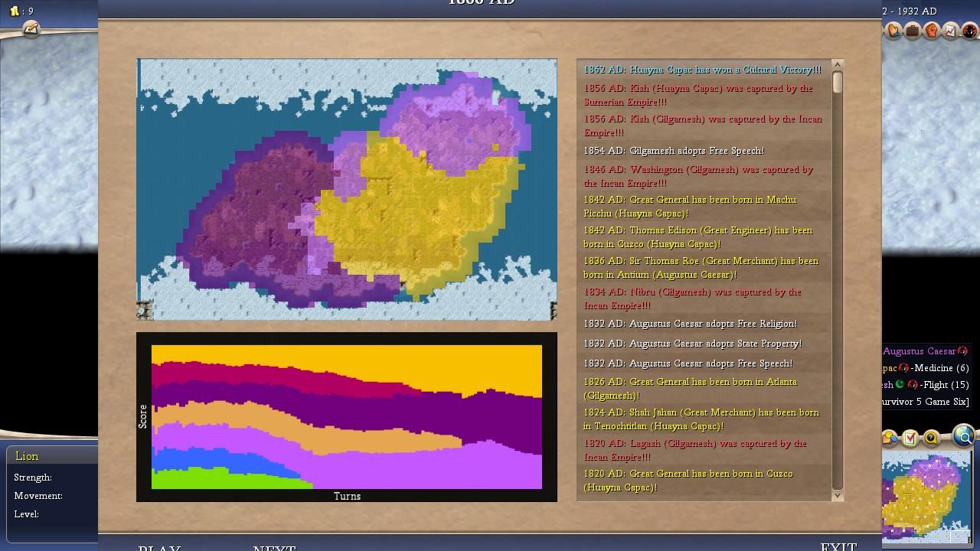Click the NEXT replay button

click(x=274, y=547)
